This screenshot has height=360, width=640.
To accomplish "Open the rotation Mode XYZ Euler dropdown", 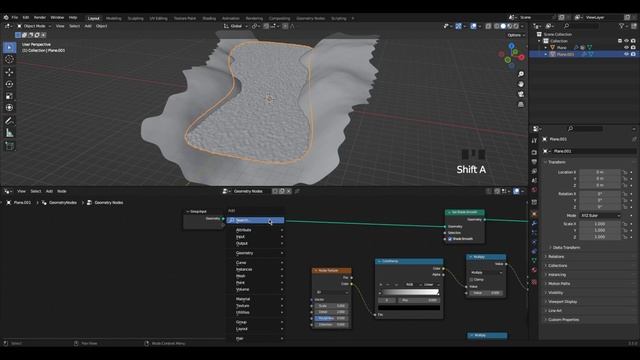I will click(600, 216).
